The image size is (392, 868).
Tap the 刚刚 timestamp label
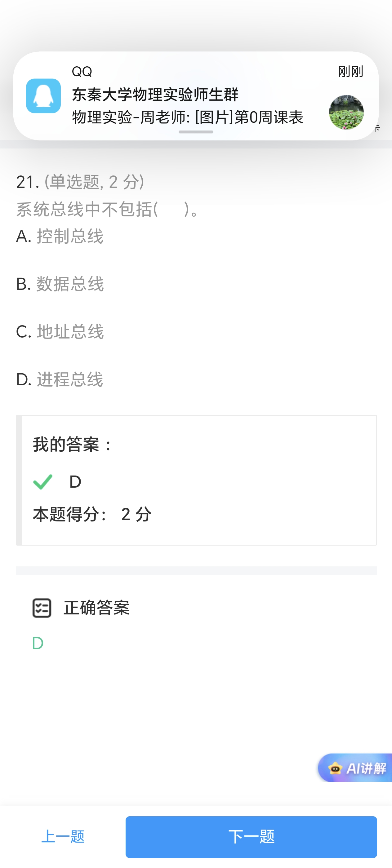pos(350,71)
